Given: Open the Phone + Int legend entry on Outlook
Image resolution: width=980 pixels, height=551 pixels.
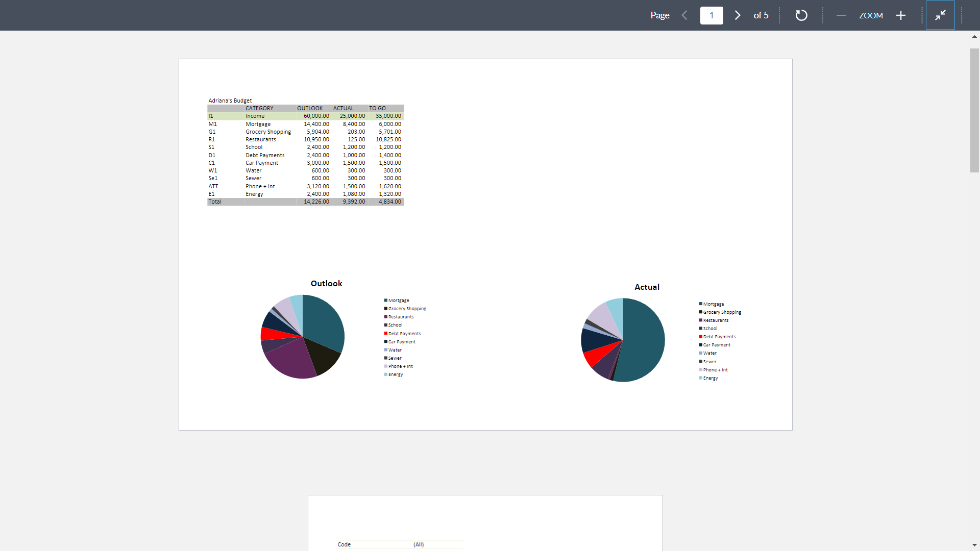Looking at the screenshot, I should tap(400, 366).
